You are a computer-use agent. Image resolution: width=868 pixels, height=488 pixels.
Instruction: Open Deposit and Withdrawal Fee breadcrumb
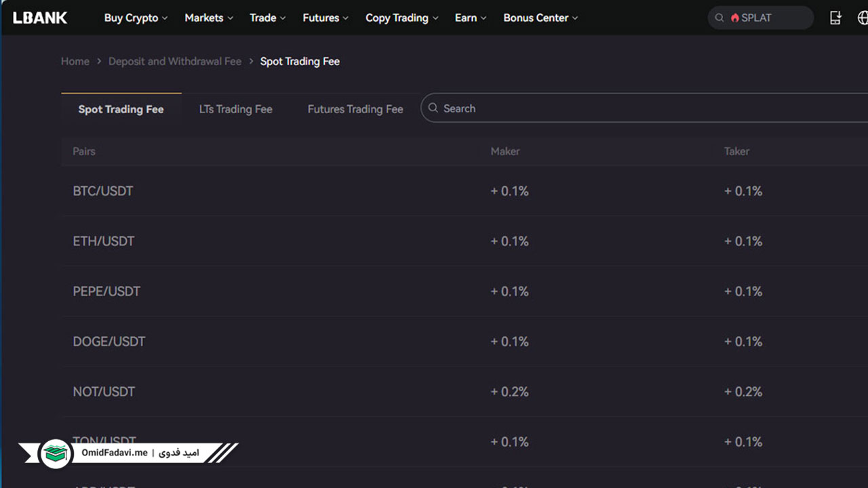tap(175, 61)
